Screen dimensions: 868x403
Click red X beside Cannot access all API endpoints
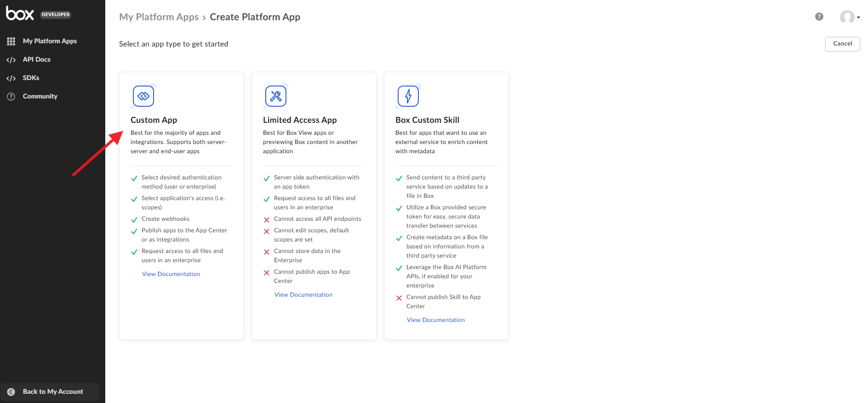tap(267, 220)
